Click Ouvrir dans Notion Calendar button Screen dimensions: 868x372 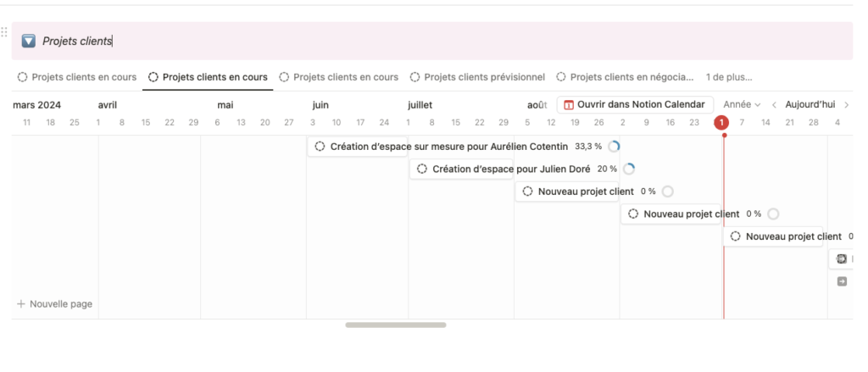point(635,104)
